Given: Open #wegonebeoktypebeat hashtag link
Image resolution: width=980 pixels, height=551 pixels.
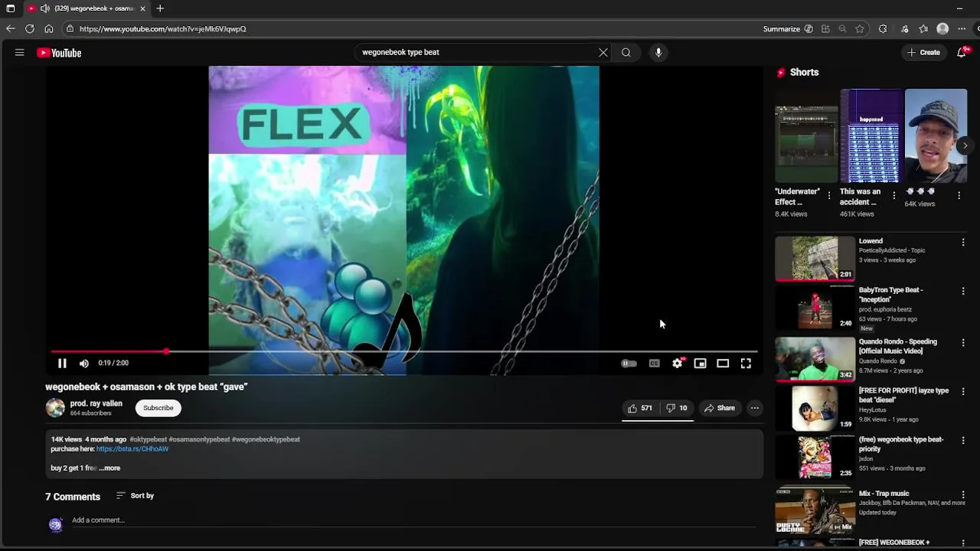Looking at the screenshot, I should tap(266, 439).
